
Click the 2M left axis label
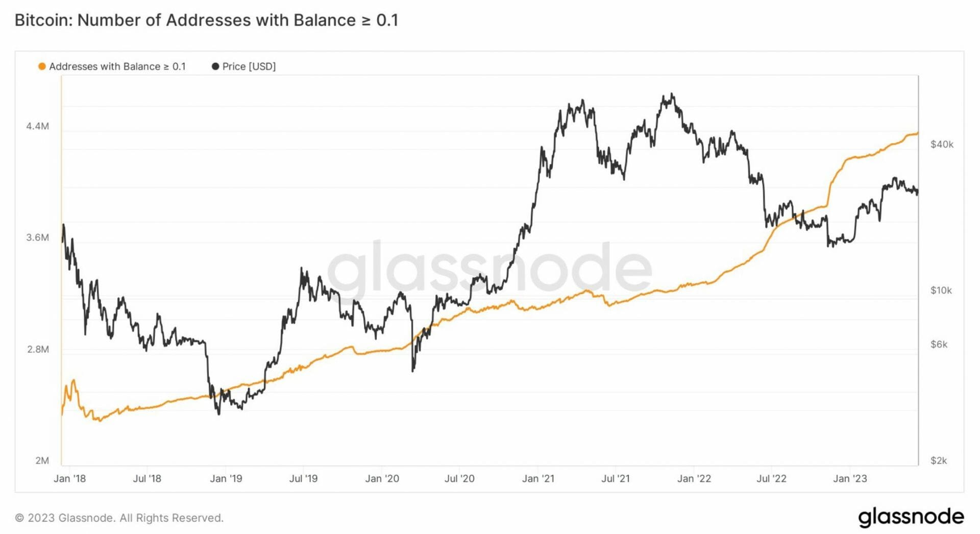click(x=42, y=460)
